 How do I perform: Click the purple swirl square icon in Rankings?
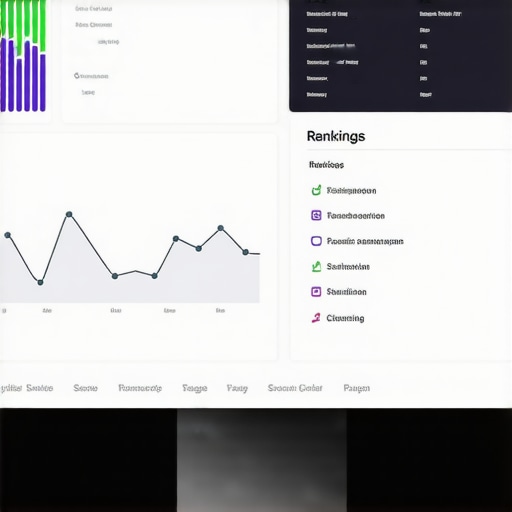(316, 215)
